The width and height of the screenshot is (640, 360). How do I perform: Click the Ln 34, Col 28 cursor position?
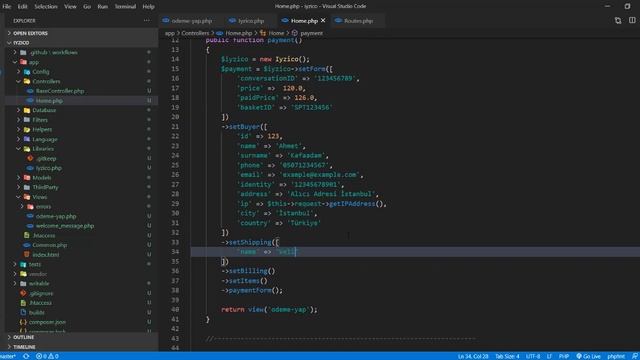click(473, 356)
